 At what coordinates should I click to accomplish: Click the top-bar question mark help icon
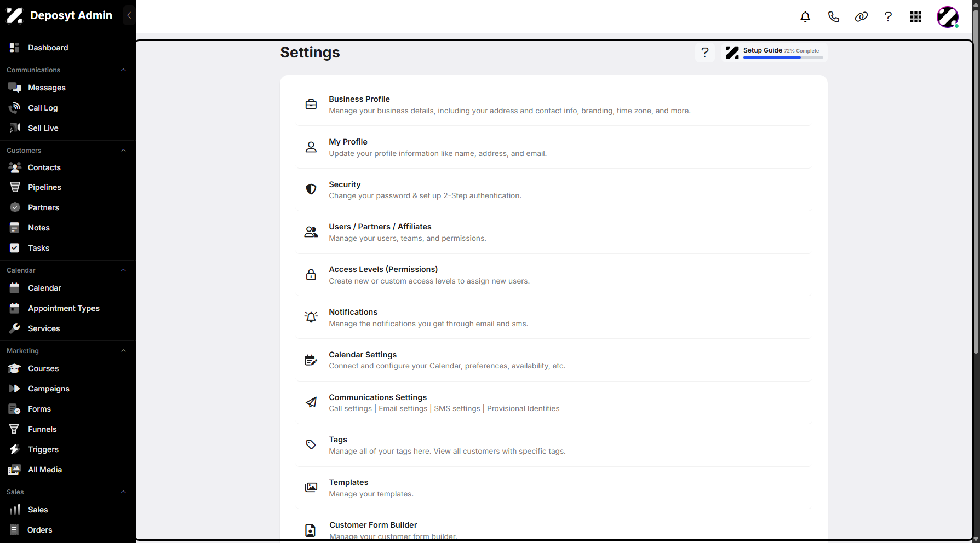888,17
